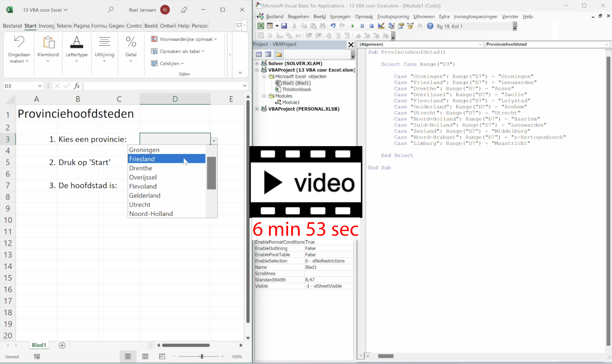Switch to the Formules ribbon tab

pyautogui.click(x=99, y=26)
